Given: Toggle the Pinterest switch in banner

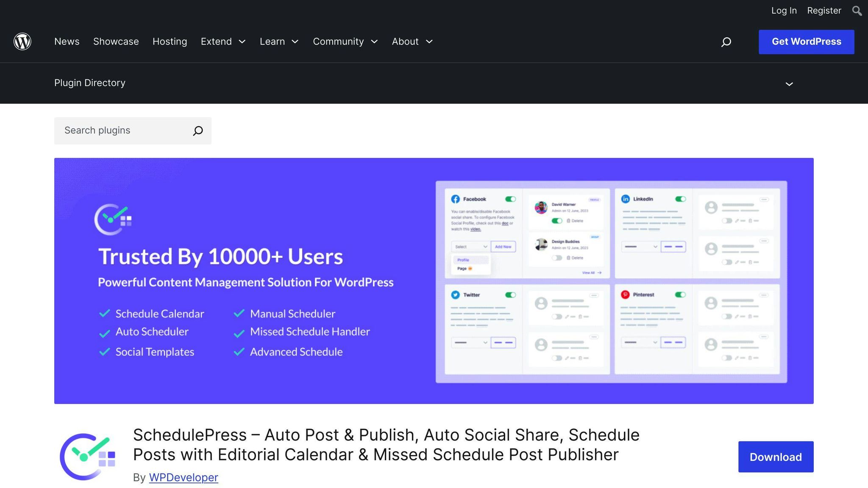Looking at the screenshot, I should pos(680,294).
